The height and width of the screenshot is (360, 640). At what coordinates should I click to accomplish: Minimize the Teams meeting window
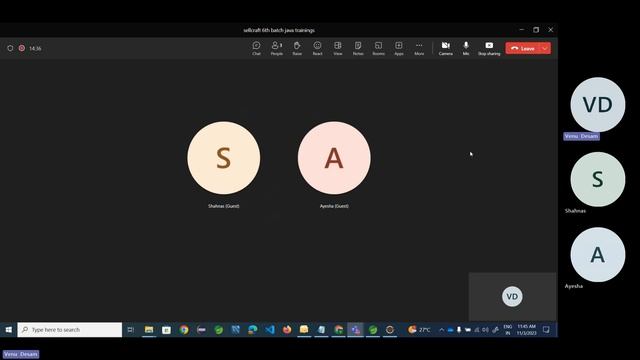(522, 30)
